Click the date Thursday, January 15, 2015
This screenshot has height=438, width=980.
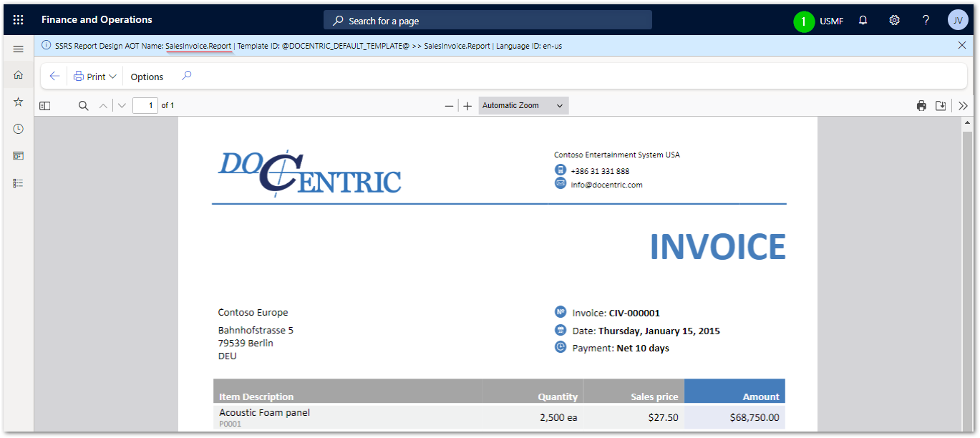(x=659, y=331)
